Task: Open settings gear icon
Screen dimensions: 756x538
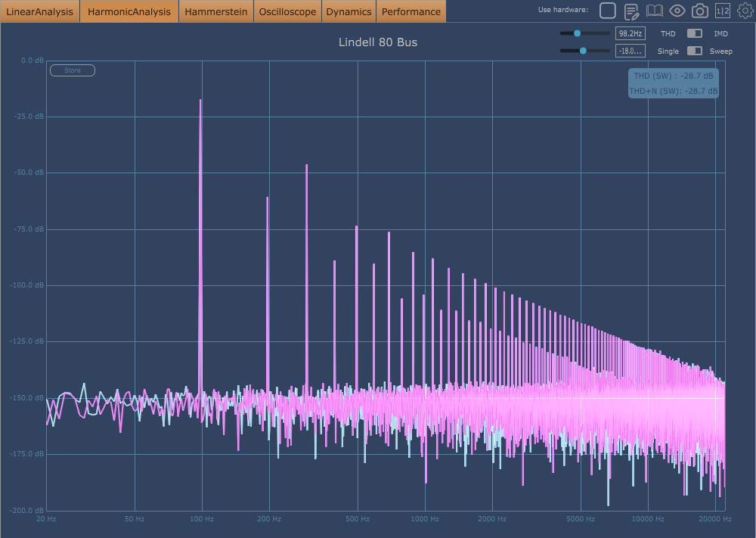Action: 745,11
